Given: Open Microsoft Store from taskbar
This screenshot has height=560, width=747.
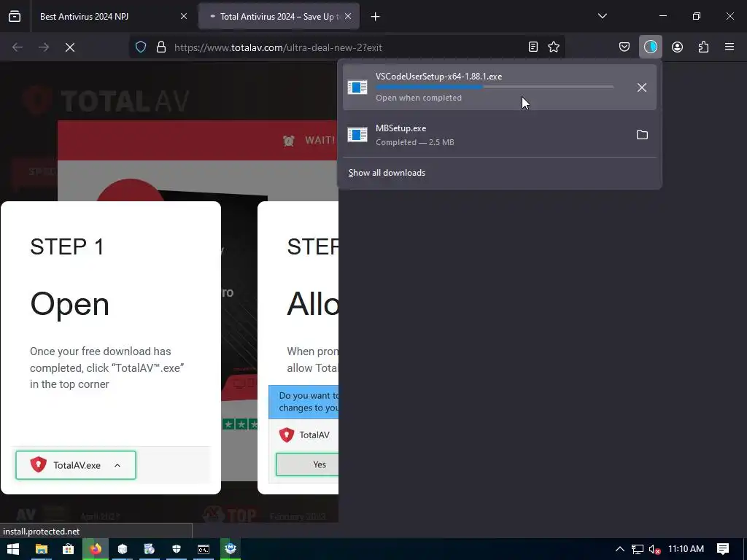Looking at the screenshot, I should 68,549.
